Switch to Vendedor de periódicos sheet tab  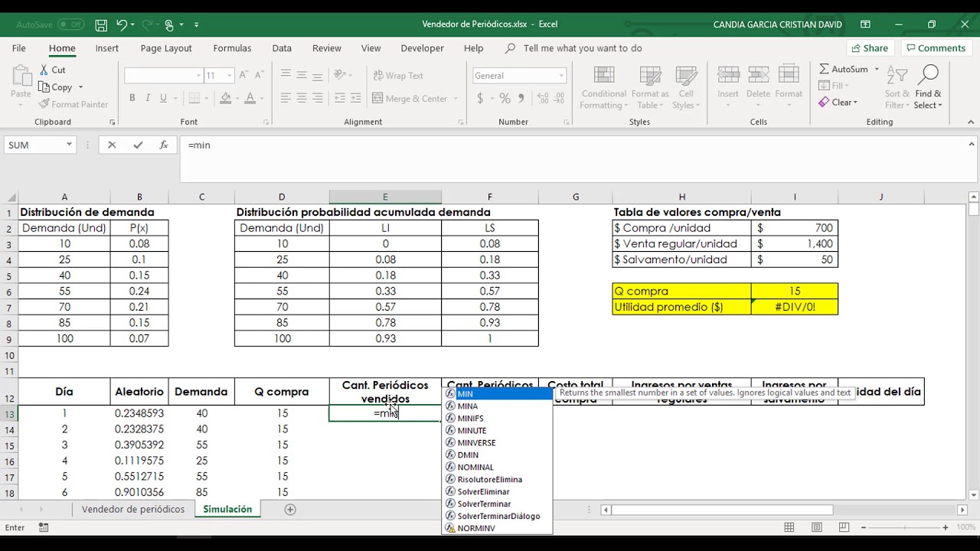coord(133,510)
